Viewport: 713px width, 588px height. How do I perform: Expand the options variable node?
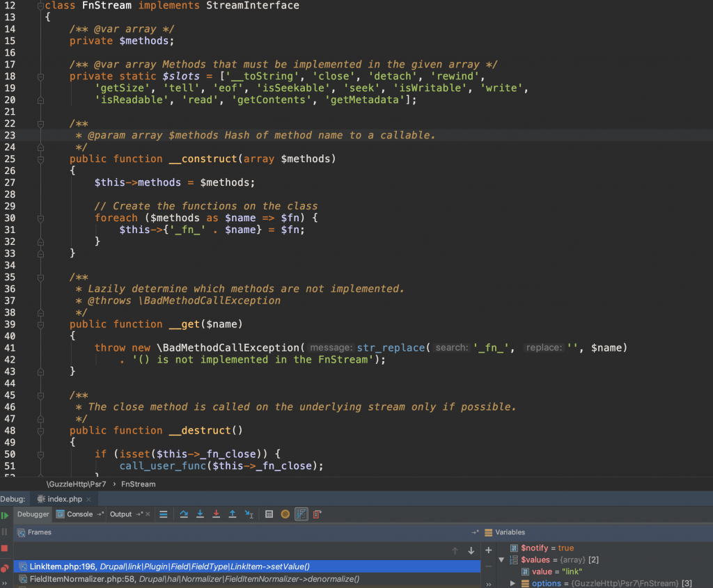(x=514, y=582)
